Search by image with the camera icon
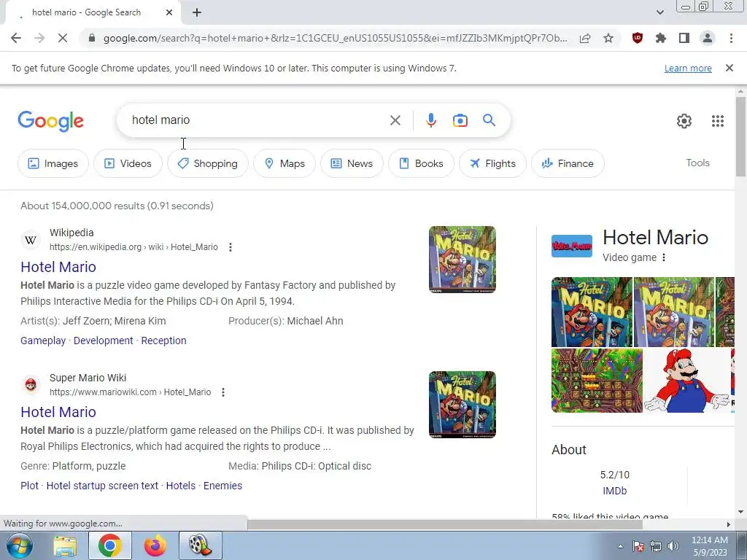Screen dimensions: 747x560 pyautogui.click(x=460, y=120)
